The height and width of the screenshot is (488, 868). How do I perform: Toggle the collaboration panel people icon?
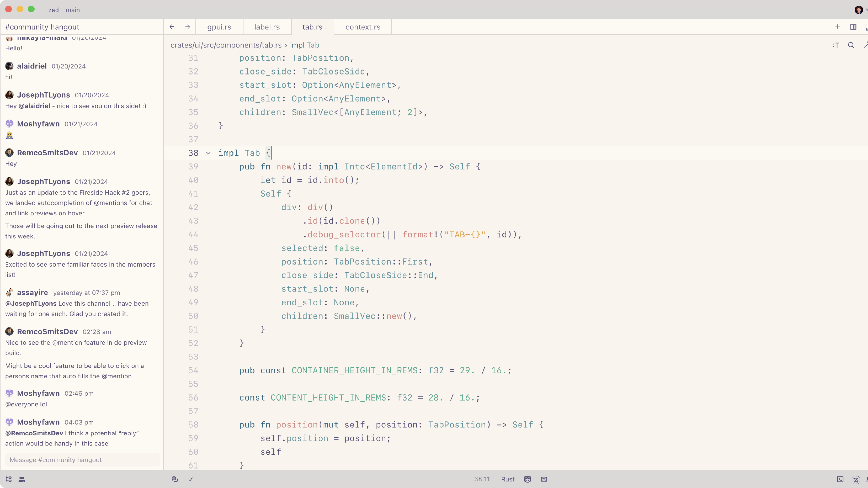tap(22, 479)
